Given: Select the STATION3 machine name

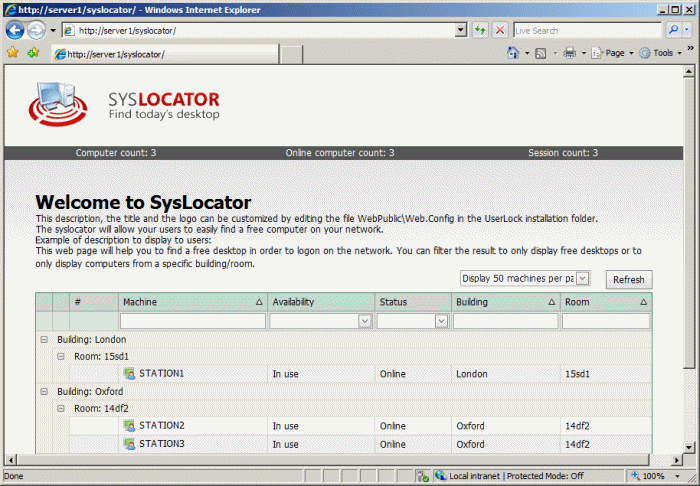Looking at the screenshot, I should (x=162, y=444).
